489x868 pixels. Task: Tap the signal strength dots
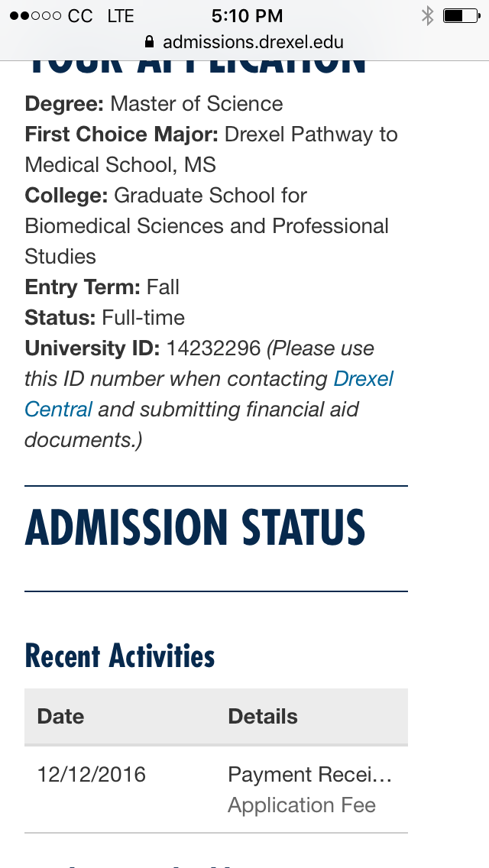click(x=35, y=15)
